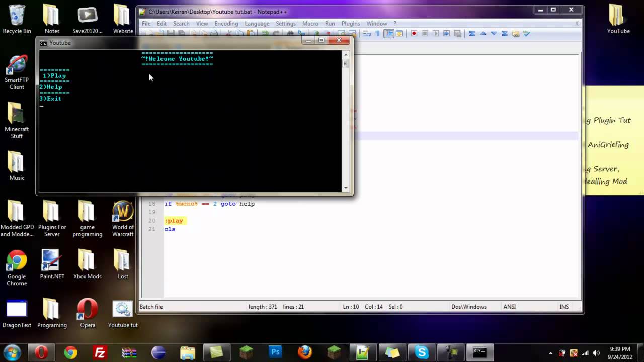Select the Minecraft Stuff desktop folder
Screen dimensions: 644x362
[x=17, y=121]
